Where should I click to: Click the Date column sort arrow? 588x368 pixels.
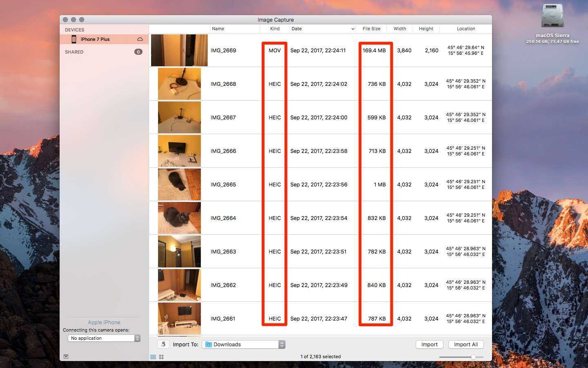(x=353, y=29)
